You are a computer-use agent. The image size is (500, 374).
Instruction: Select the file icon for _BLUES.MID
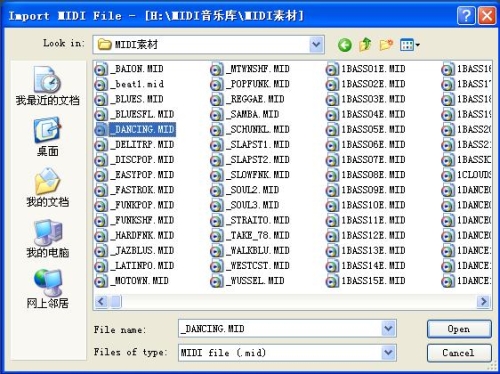point(101,100)
